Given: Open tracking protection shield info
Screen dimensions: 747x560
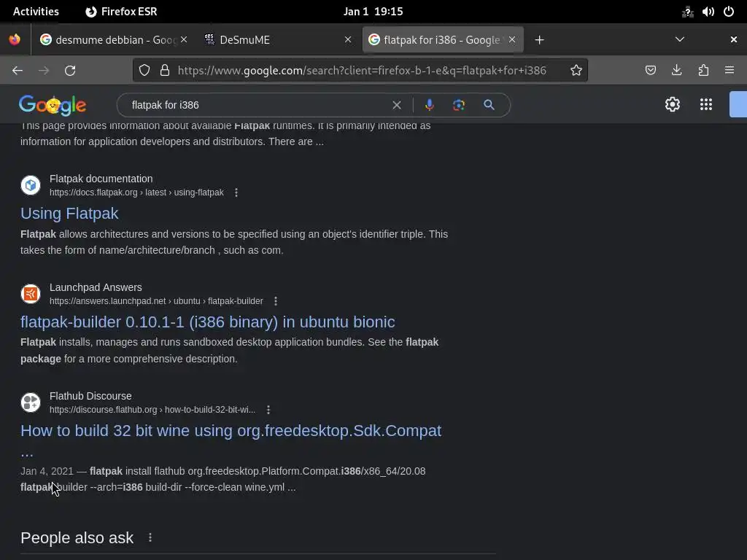Looking at the screenshot, I should coord(144,71).
